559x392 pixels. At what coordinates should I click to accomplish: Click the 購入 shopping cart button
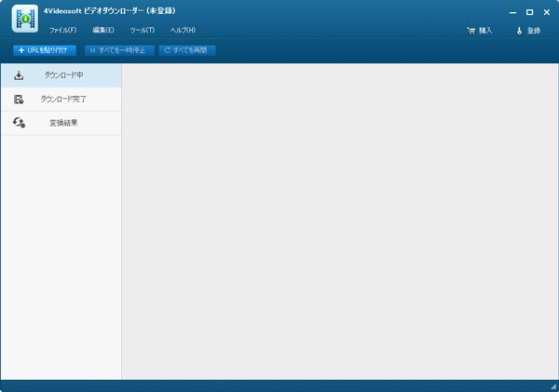point(480,31)
